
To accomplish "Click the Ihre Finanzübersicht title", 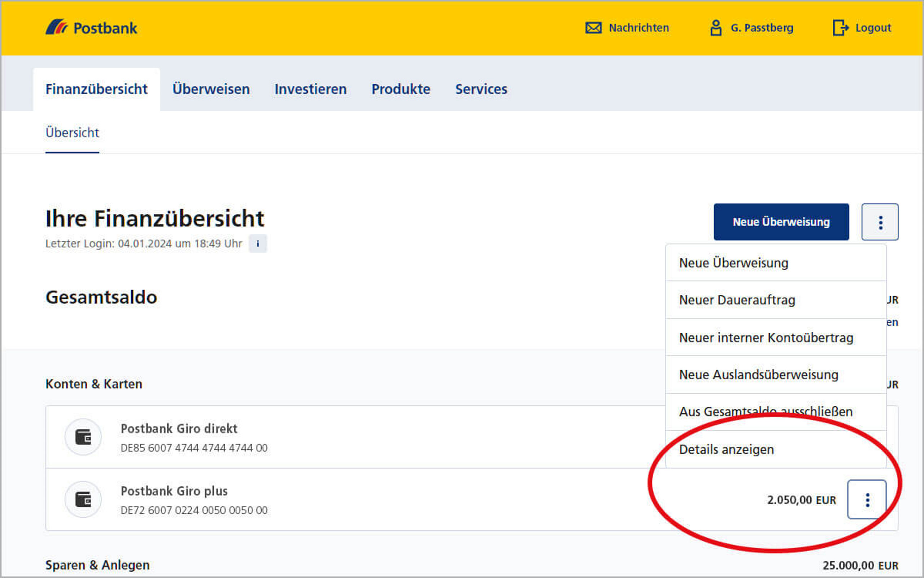I will coord(154,218).
